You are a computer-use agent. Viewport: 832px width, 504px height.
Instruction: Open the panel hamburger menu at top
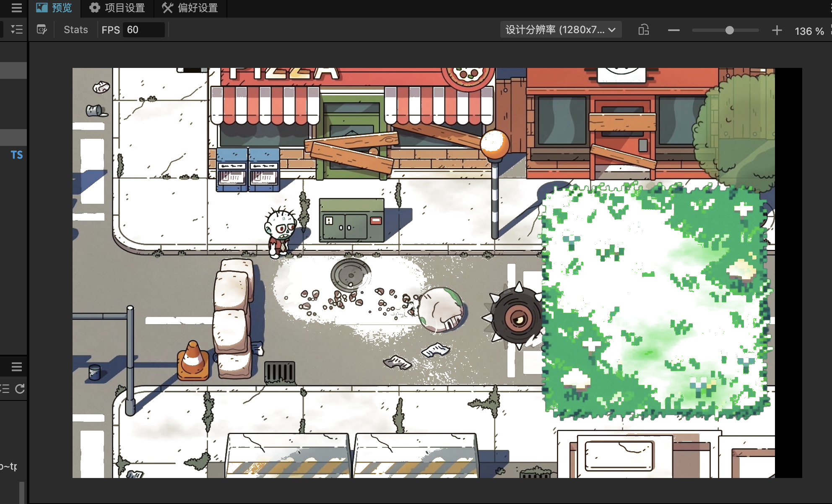16,8
